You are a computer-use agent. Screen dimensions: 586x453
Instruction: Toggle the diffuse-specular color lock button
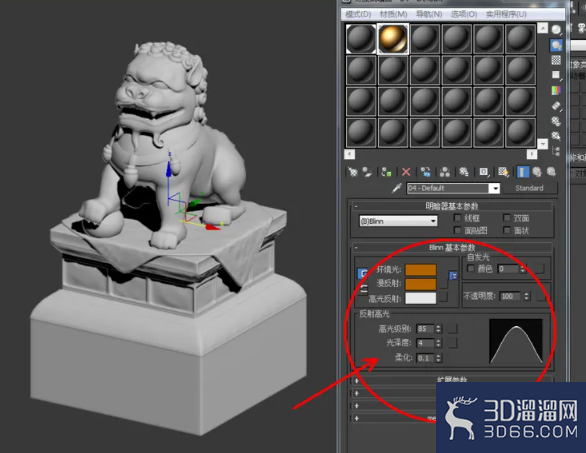click(363, 289)
